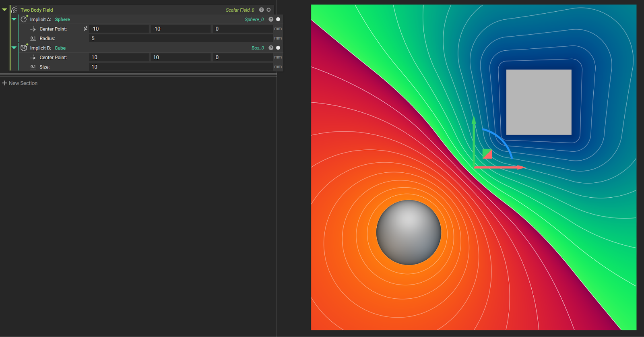Toggle visibility of Sphere_0
This screenshot has height=337, width=644.
pyautogui.click(x=278, y=19)
